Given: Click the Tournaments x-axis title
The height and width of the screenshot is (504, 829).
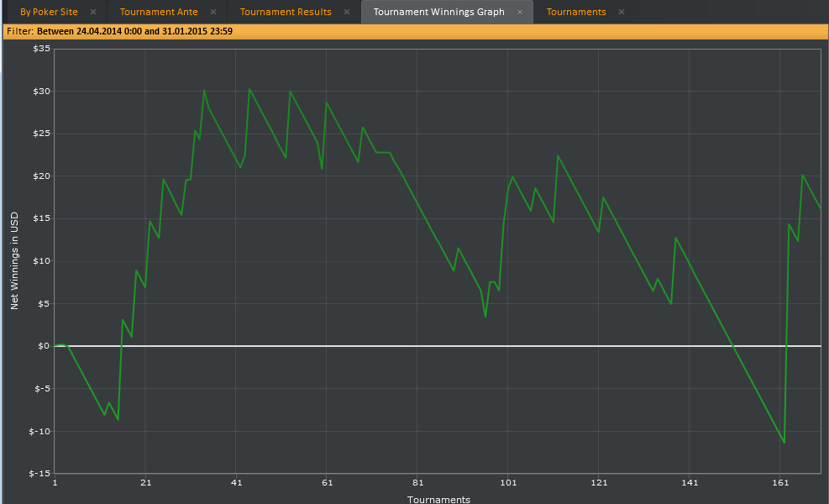Looking at the screenshot, I should coord(438,499).
